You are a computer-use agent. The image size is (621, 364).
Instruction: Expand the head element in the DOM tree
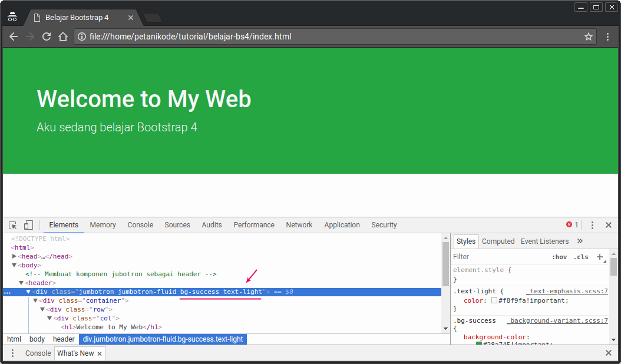[x=14, y=256]
